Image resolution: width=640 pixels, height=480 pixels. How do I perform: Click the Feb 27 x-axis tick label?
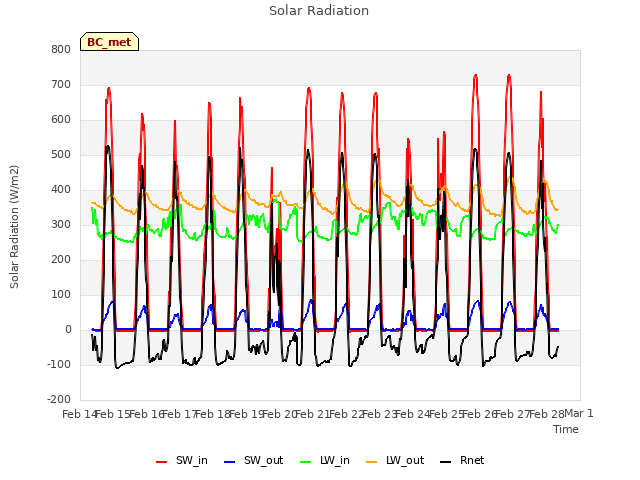[513, 414]
